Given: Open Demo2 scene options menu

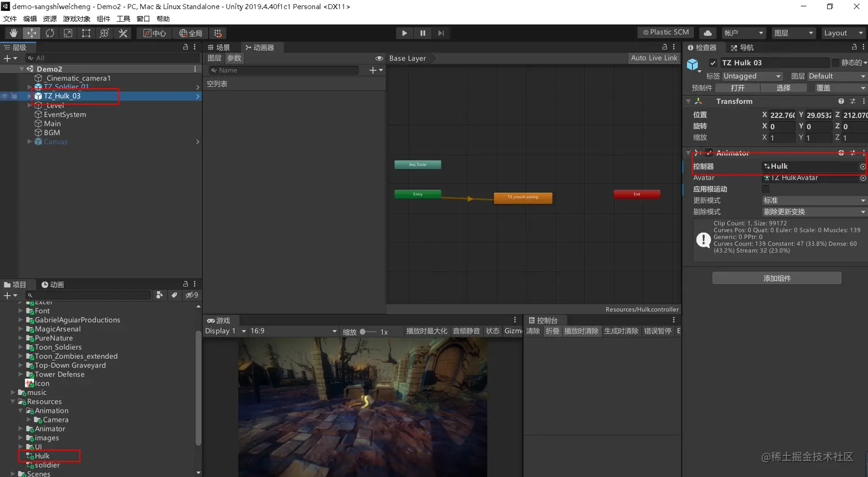Looking at the screenshot, I should click(195, 69).
